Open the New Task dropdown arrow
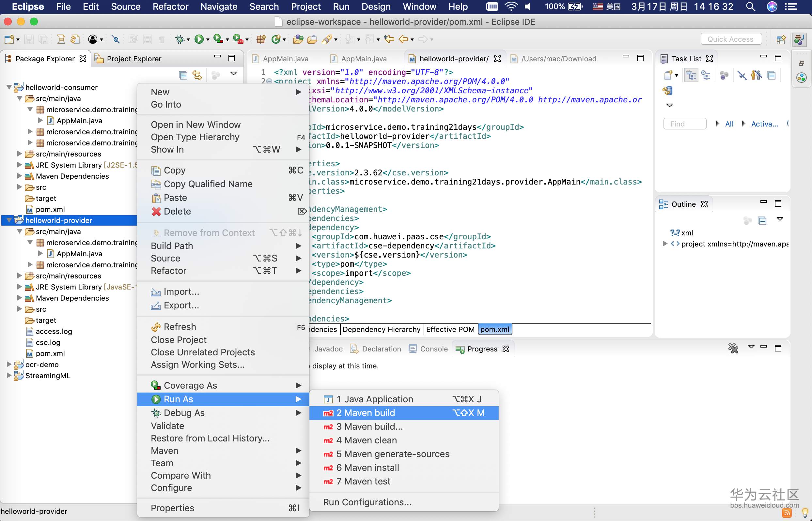The height and width of the screenshot is (521, 812). tap(677, 75)
